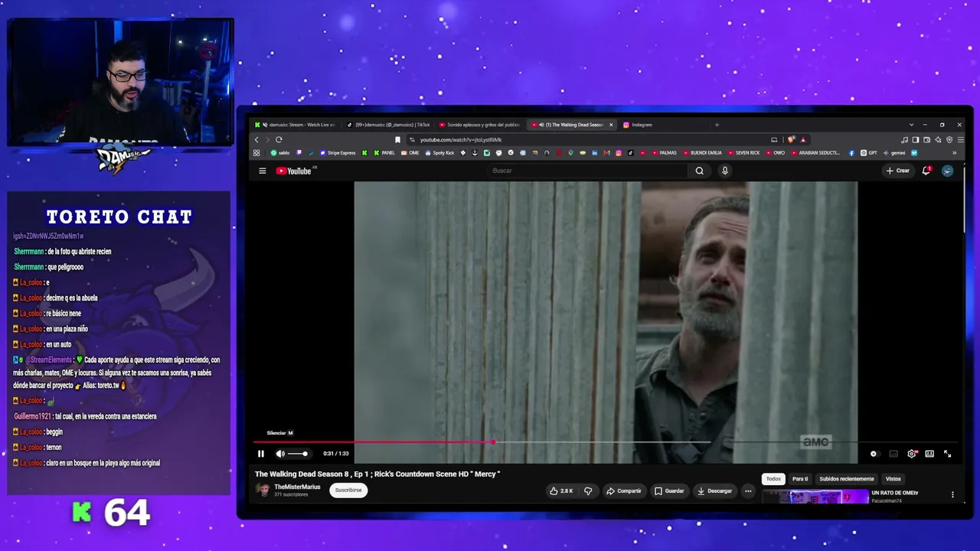Open the PALMAS bookmark

click(x=664, y=153)
